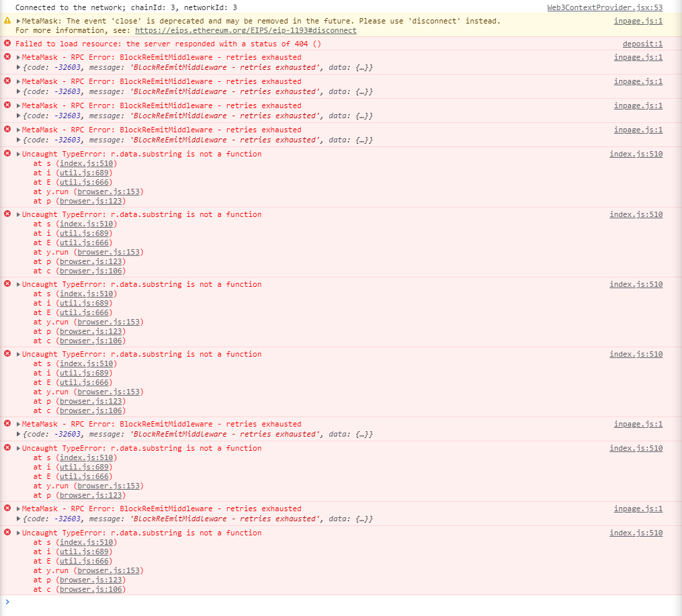Click the error icon of second RPC Error
Viewport: 682px width, 616px height.
point(7,81)
